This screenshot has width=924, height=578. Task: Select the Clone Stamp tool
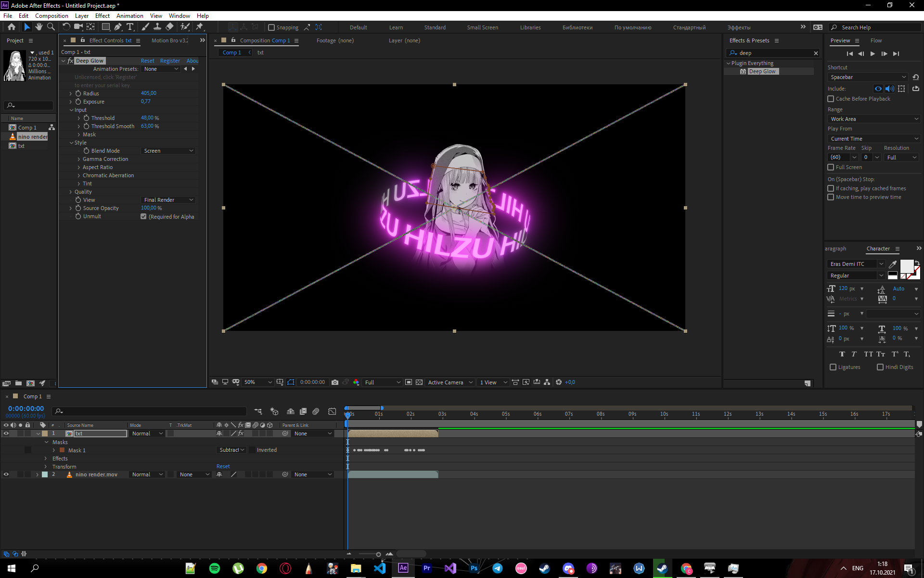157,27
